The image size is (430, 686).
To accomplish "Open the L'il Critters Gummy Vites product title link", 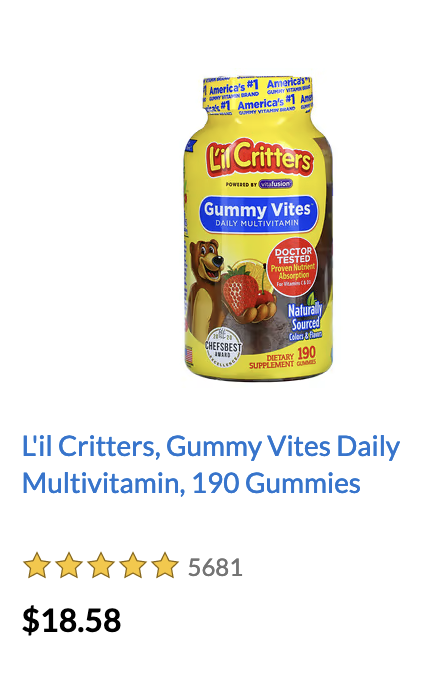I will coord(211,465).
